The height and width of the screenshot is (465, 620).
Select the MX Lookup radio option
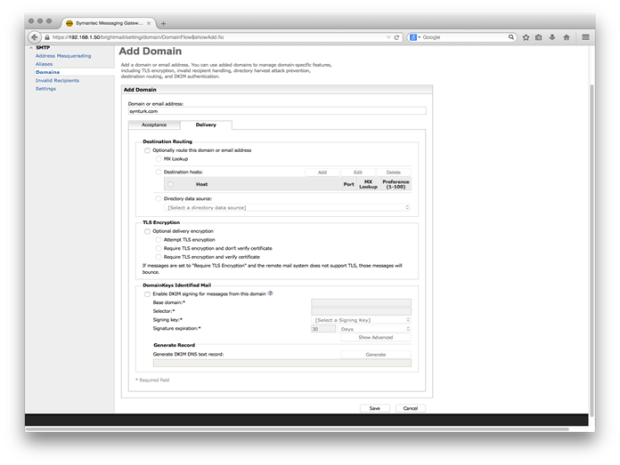coord(158,159)
